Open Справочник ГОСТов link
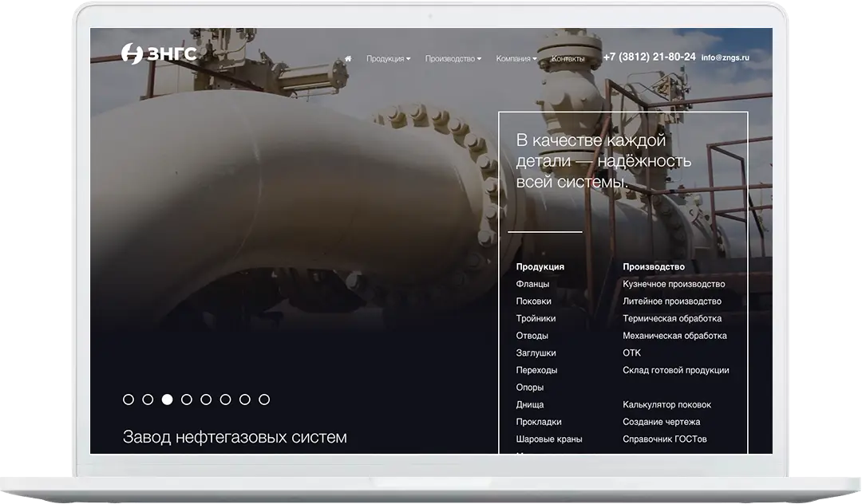The image size is (862, 504). (665, 439)
